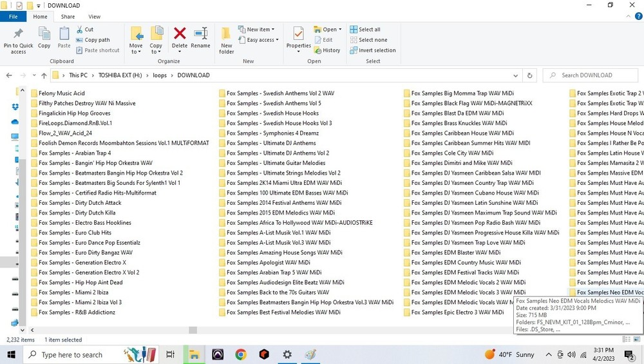Refresh the DOWNLOAD folder view
This screenshot has width=644, height=364.
click(529, 75)
